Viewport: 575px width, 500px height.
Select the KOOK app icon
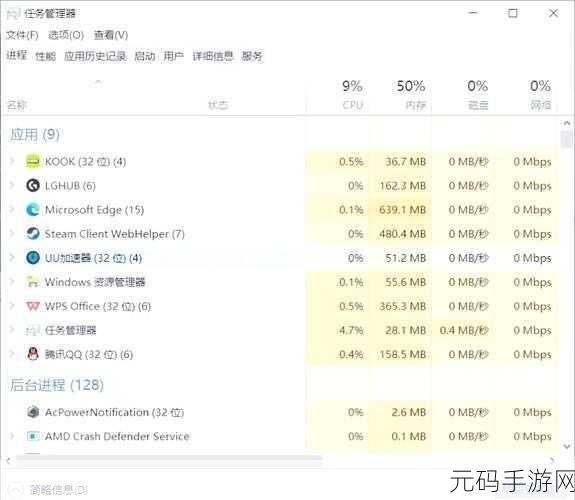tap(33, 161)
